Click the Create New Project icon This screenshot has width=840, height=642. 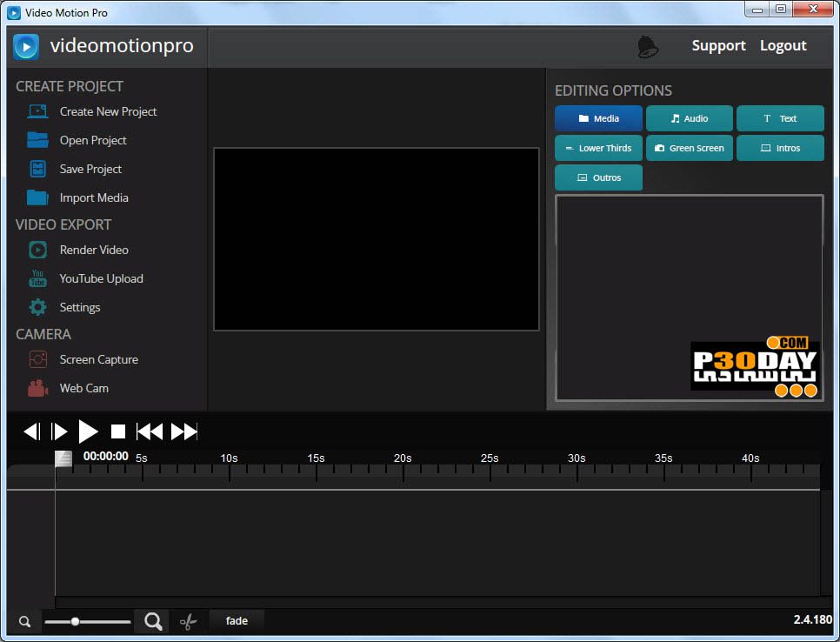[37, 111]
